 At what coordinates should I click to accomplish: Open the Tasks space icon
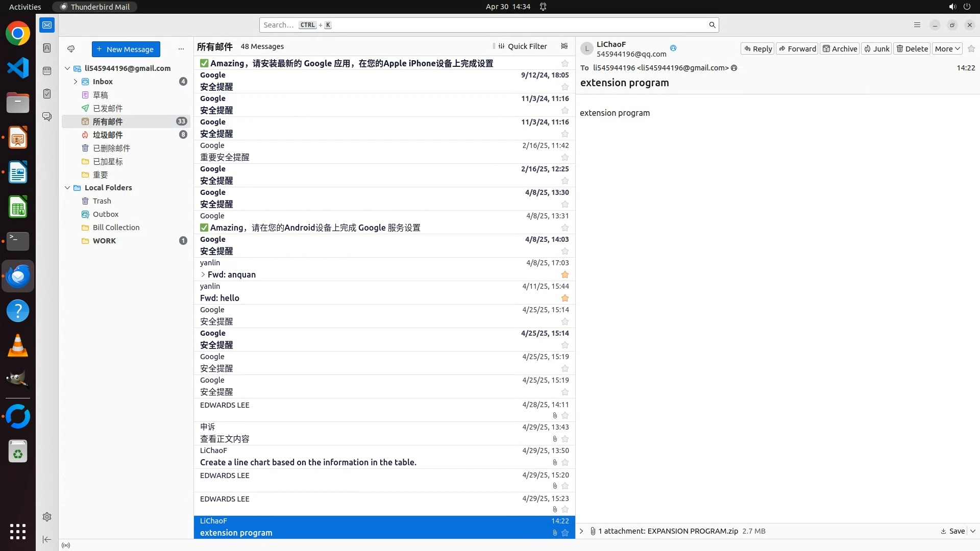tap(47, 94)
